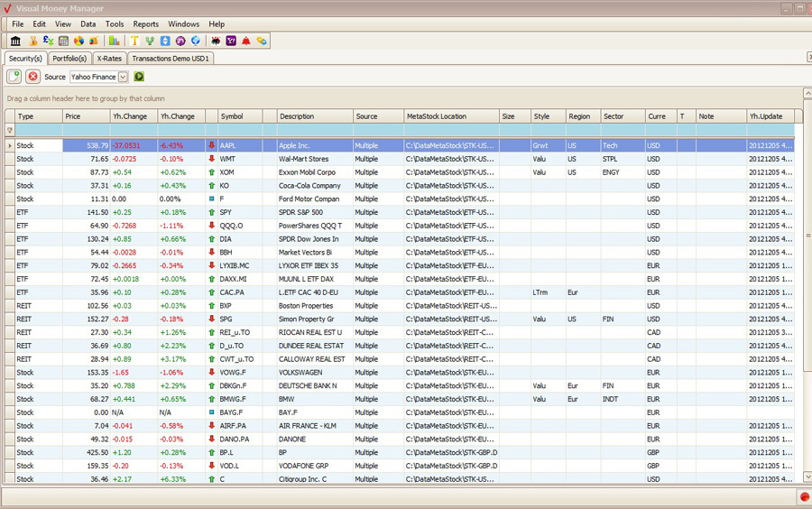Screen dimensions: 812x509
Task: Click the Region column header
Action: click(x=583, y=116)
